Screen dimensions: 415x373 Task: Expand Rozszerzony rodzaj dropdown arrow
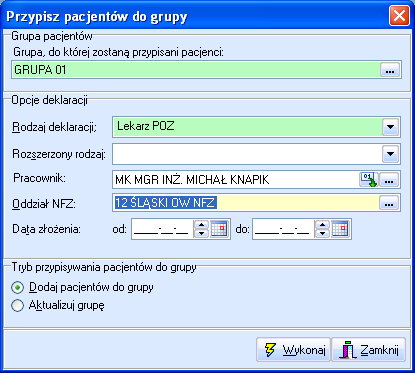coord(390,154)
